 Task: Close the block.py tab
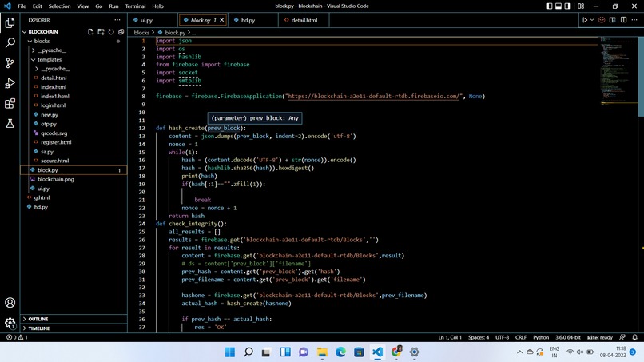pyautogui.click(x=222, y=20)
